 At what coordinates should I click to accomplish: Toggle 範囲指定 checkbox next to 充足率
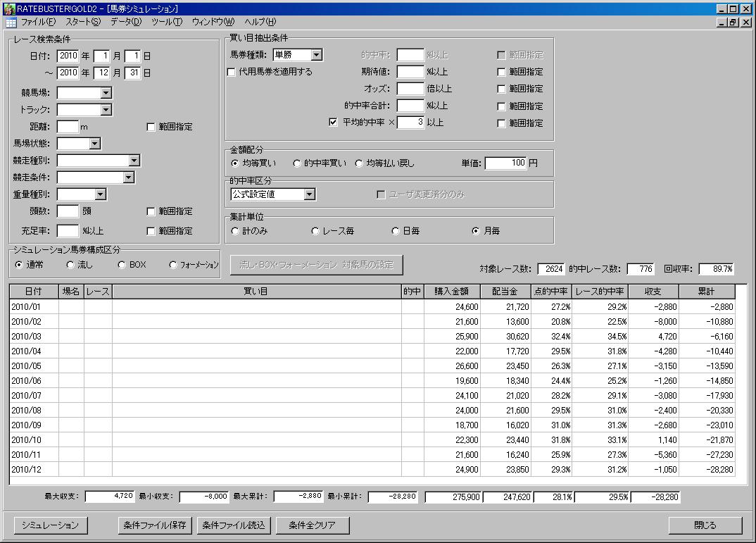(151, 231)
